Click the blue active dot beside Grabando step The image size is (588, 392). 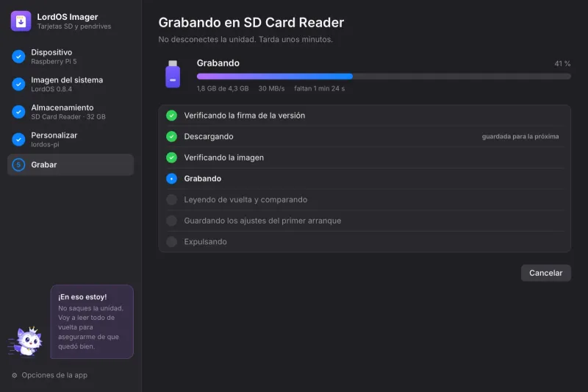172,179
